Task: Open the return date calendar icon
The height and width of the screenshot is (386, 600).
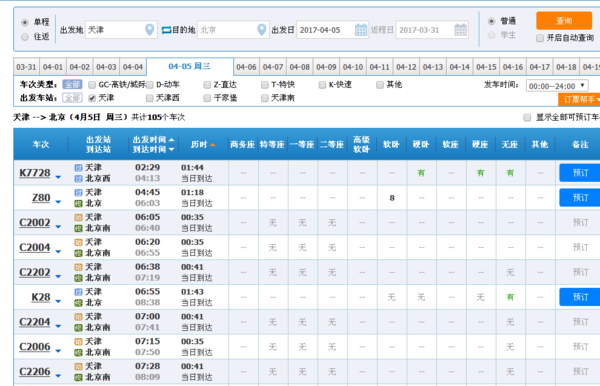Action: click(460, 29)
